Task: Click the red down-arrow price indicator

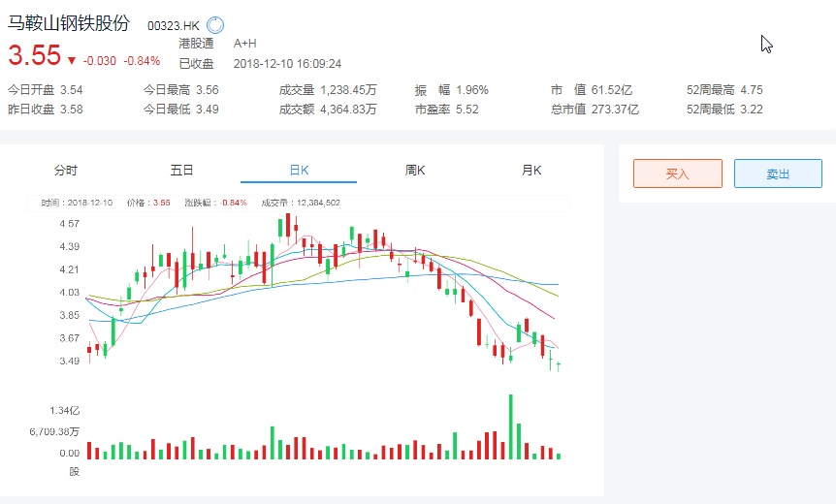Action: click(x=72, y=61)
